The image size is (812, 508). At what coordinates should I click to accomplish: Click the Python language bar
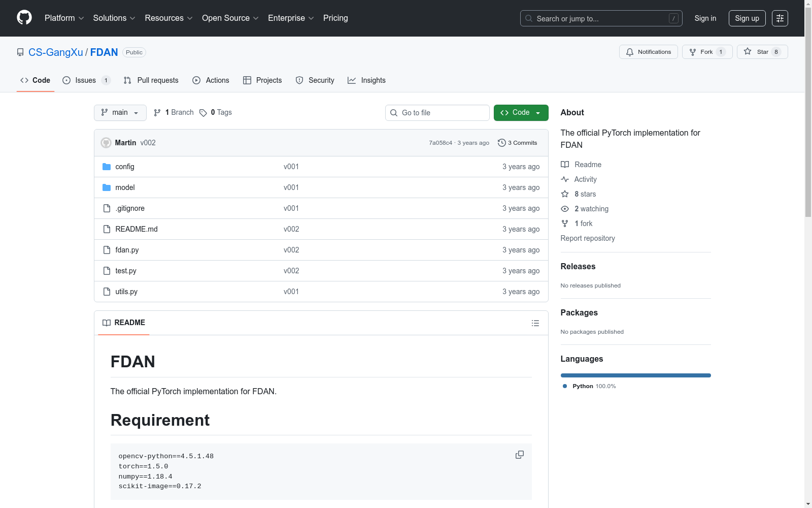pyautogui.click(x=636, y=375)
